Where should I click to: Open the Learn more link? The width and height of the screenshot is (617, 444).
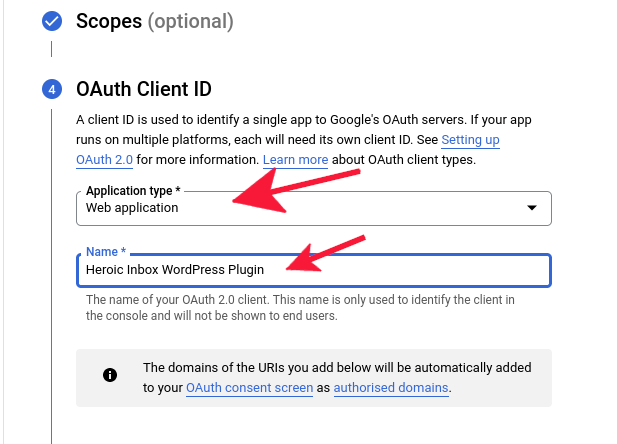(295, 160)
